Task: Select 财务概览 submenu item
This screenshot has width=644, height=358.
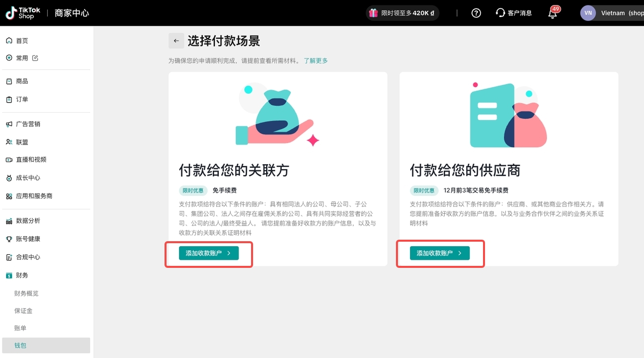Action: [x=26, y=294]
